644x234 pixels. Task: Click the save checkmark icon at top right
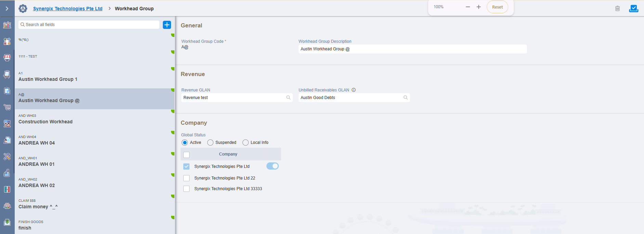point(633,9)
